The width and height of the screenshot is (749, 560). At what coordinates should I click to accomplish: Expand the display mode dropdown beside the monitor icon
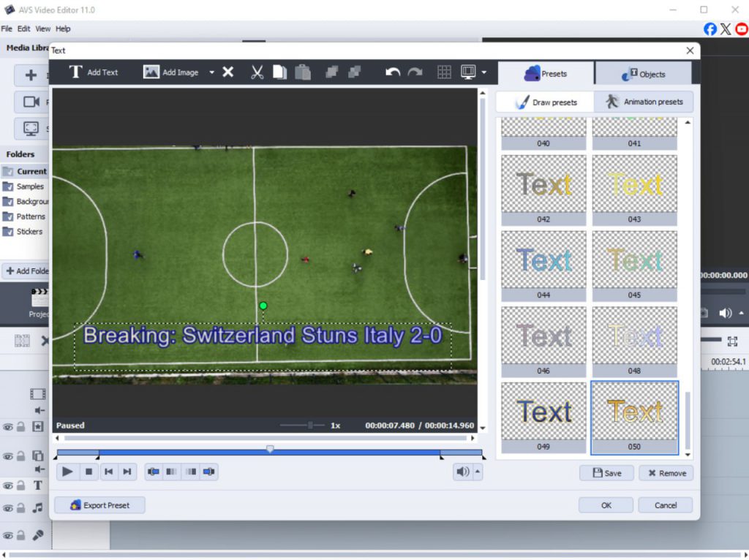pyautogui.click(x=483, y=72)
